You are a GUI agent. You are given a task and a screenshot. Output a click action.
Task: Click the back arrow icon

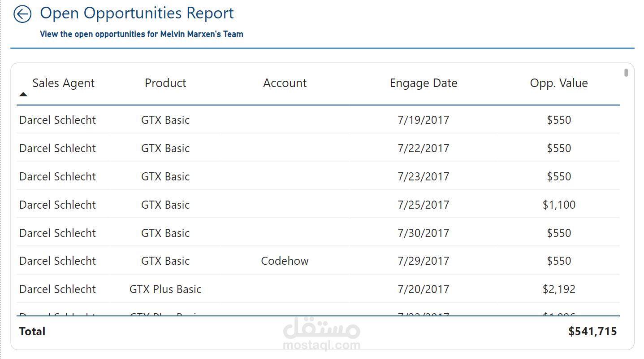22,14
